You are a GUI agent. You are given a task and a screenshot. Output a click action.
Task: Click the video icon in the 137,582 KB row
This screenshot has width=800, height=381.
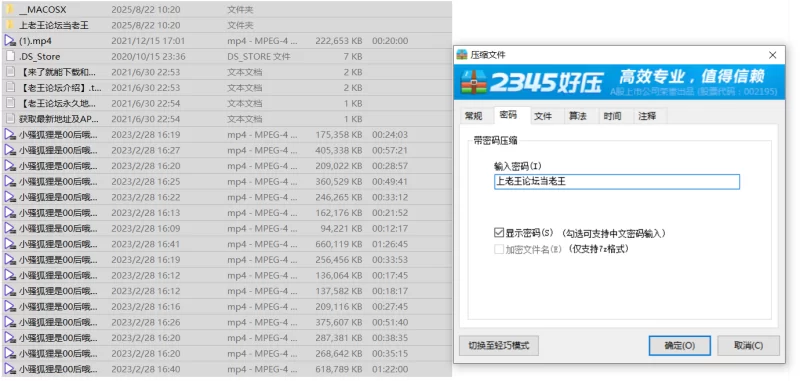[10, 291]
